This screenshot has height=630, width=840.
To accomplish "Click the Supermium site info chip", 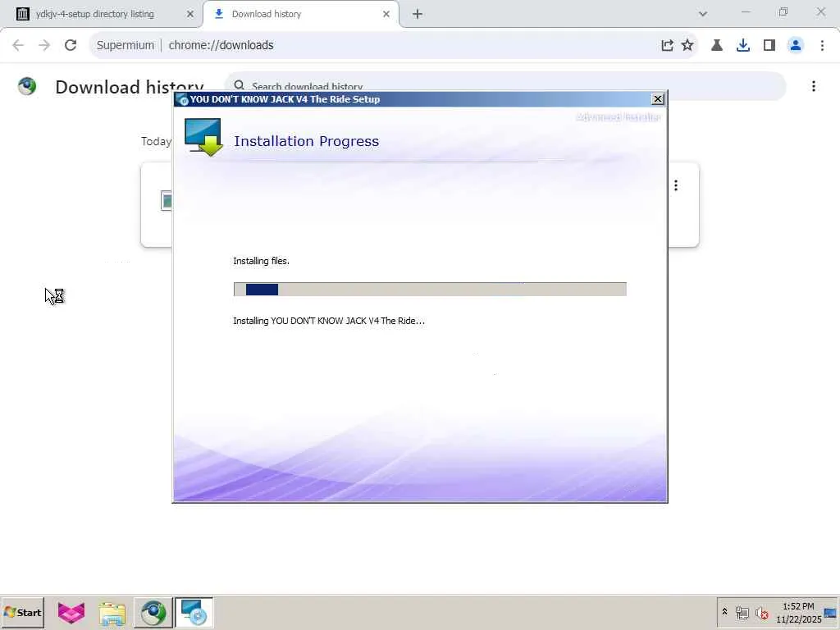I will (x=125, y=45).
